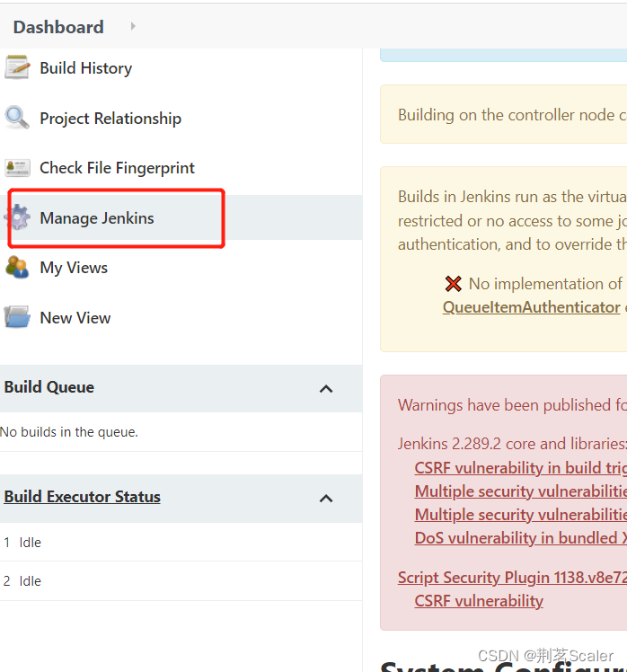
Task: Click the Build History notepad icon
Action: pos(17,67)
